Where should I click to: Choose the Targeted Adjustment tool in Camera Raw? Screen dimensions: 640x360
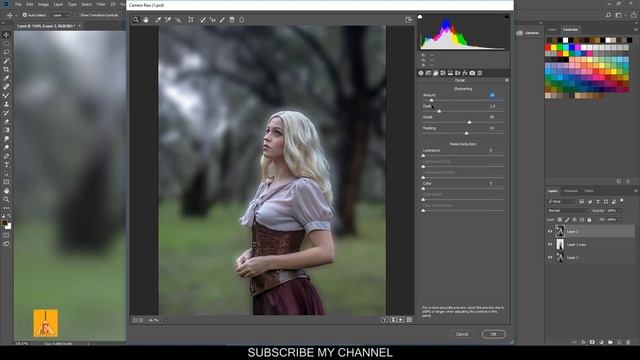178,20
